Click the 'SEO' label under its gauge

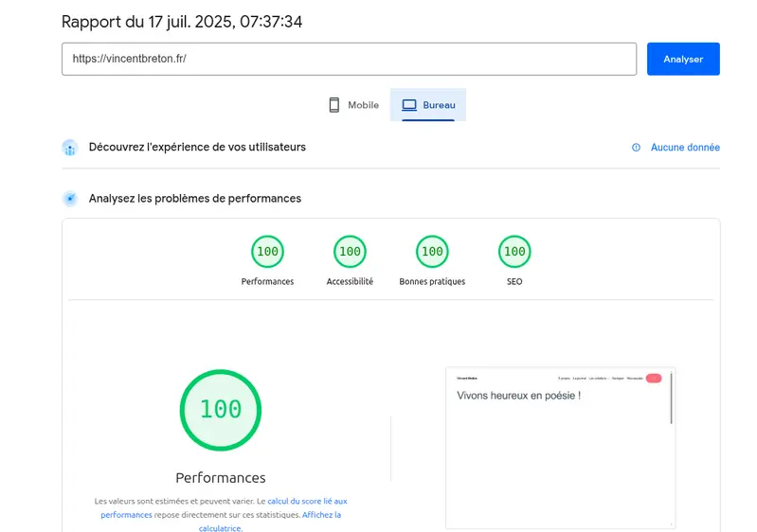coord(514,281)
